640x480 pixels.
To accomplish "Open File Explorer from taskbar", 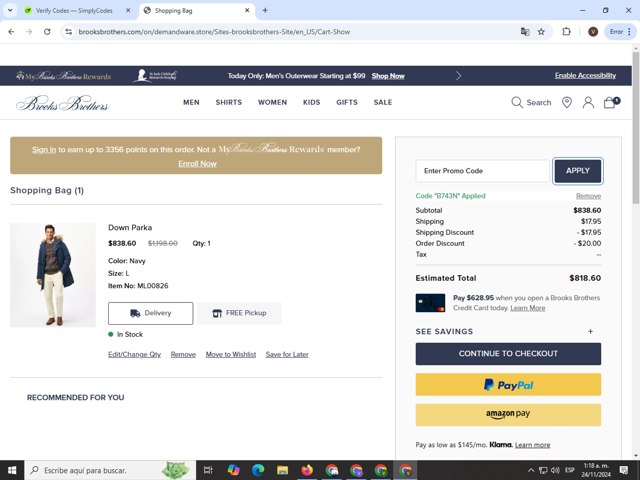I will (282, 470).
